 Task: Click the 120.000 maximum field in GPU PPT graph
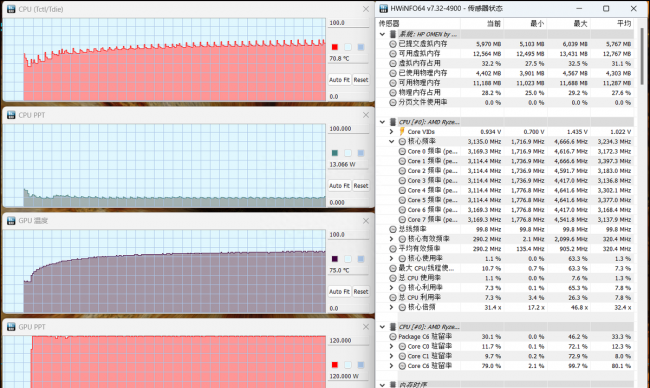348,341
